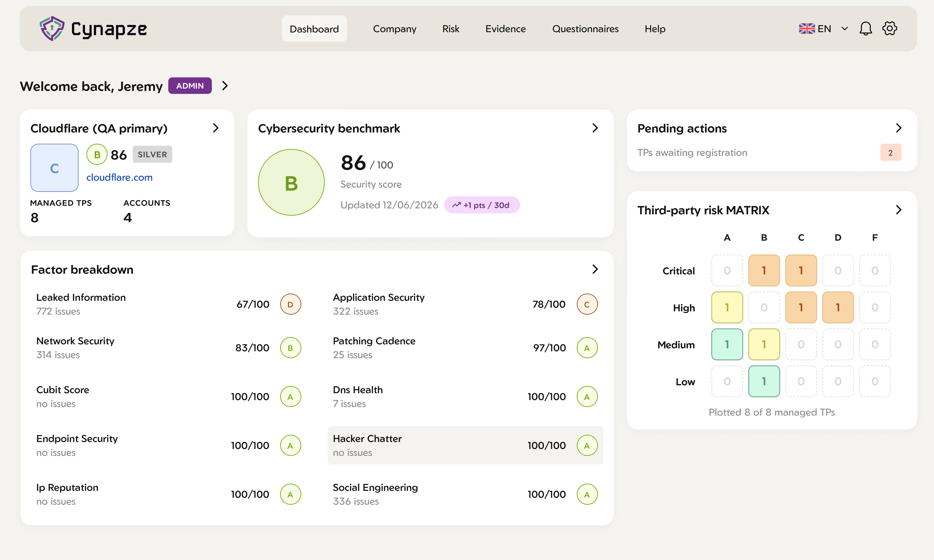Click the A grade badge for Cubit Score
The height and width of the screenshot is (560, 934).
point(290,397)
